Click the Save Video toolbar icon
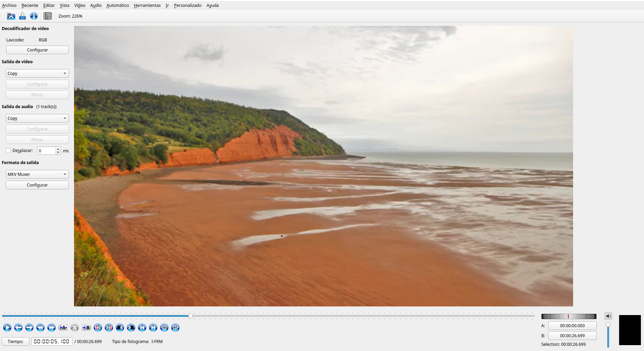 pos(22,16)
